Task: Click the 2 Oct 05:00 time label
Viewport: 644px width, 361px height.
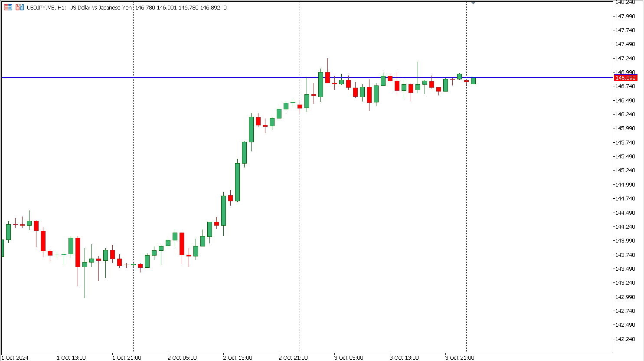Action: click(182, 358)
